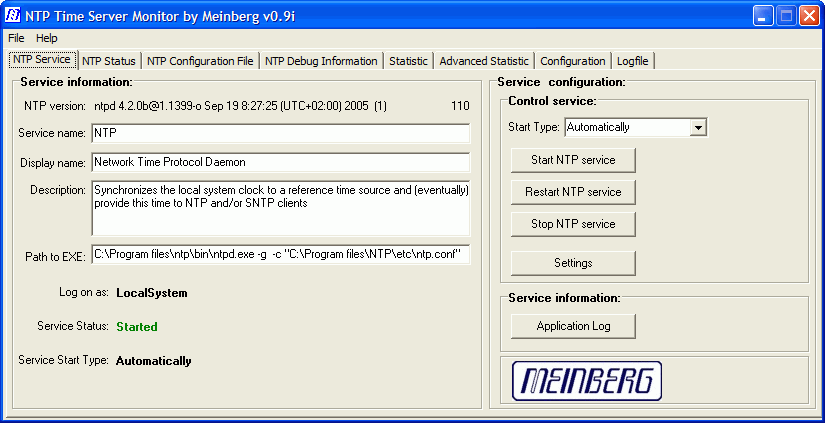Screen dimensions: 825x423
Task: Click the Meinberg logo image
Action: pos(587,381)
